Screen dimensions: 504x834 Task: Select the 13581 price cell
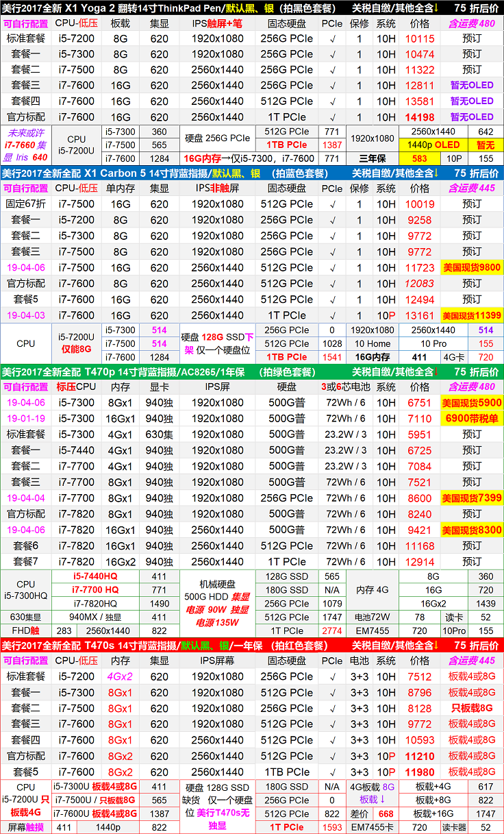[x=420, y=101]
